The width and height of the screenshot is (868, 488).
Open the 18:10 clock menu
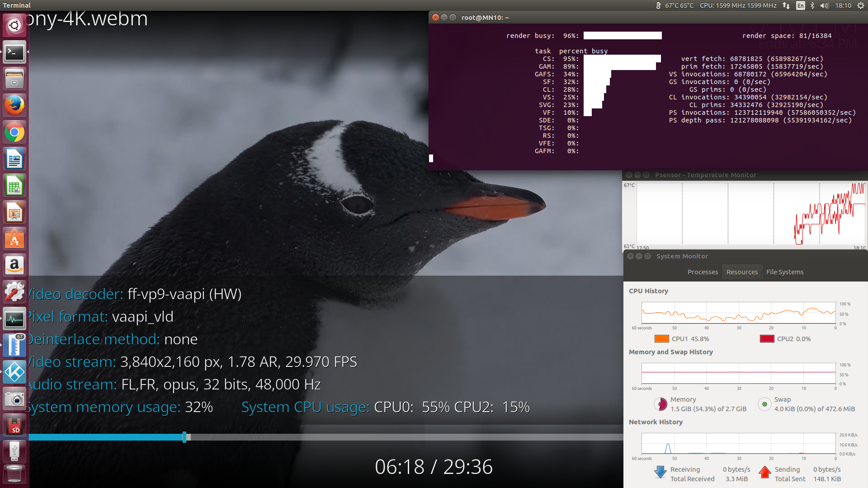tap(843, 5)
